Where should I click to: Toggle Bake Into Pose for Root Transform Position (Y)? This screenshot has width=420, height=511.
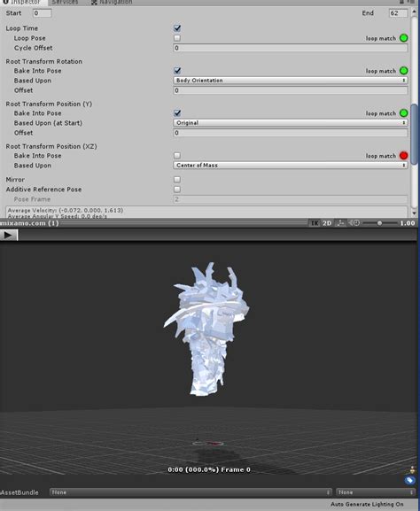(x=177, y=113)
